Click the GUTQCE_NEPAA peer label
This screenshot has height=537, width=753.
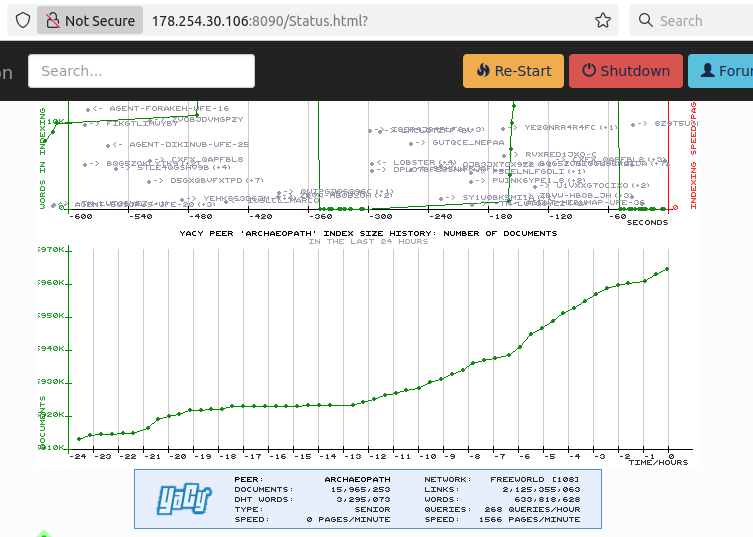click(x=468, y=143)
